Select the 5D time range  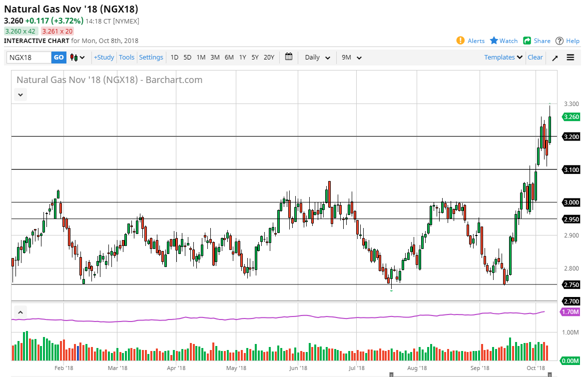coord(187,57)
